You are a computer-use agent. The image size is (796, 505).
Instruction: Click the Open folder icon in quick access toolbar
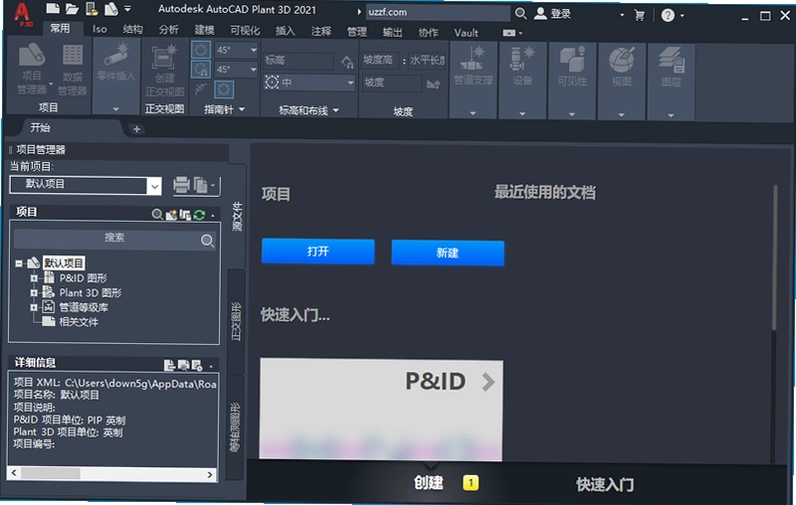click(72, 9)
